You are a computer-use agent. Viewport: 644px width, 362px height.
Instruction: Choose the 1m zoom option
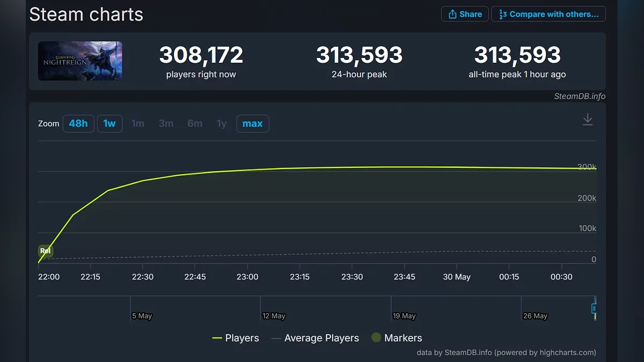138,123
